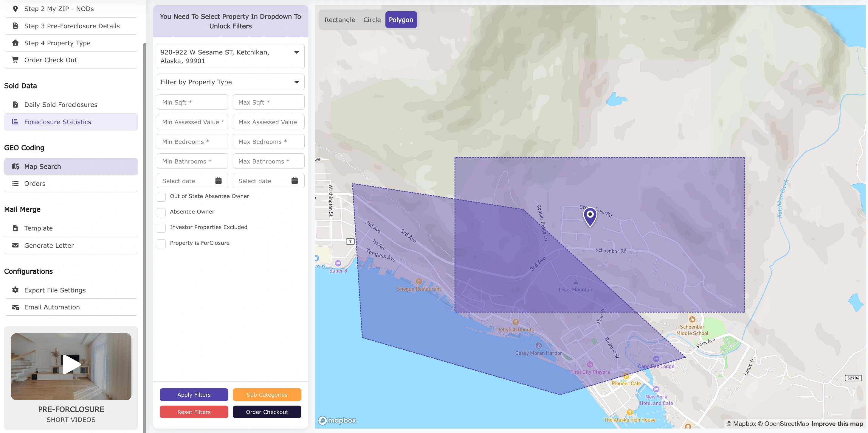This screenshot has height=433, width=868.
Task: Open the calendar icon on the first date field
Action: [218, 180]
